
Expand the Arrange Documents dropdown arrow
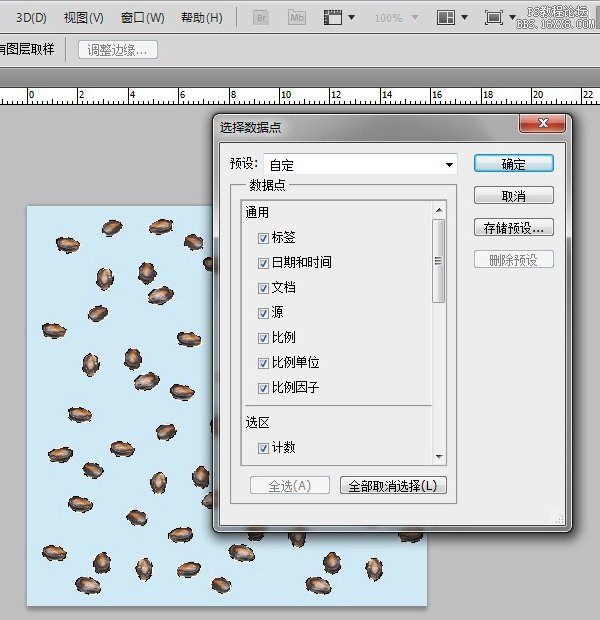pyautogui.click(x=465, y=18)
